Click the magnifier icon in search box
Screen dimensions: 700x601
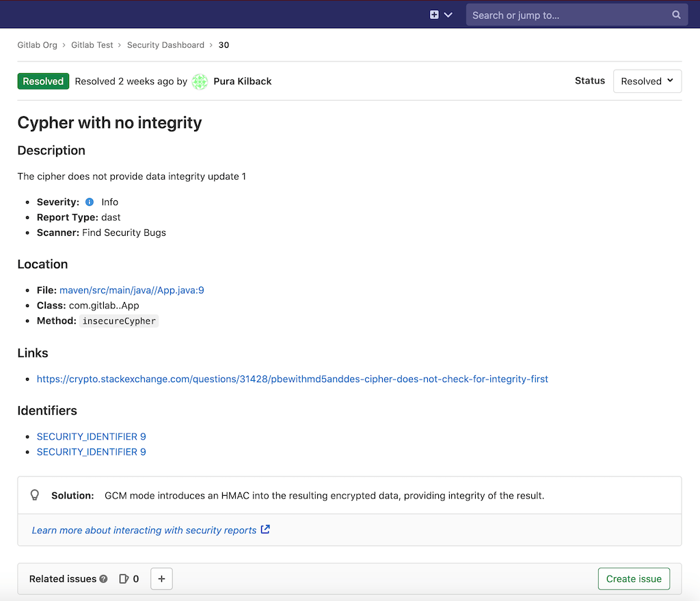click(676, 14)
